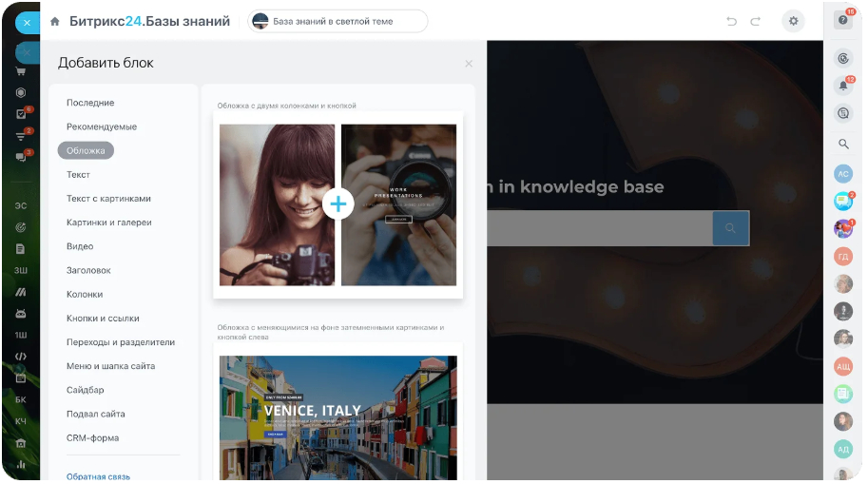
Task: Click blue chat bubble icon in right sidebar
Action: tap(843, 201)
